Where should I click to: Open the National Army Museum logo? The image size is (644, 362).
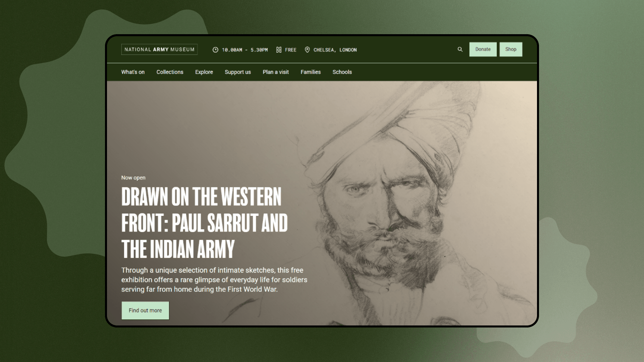click(159, 49)
